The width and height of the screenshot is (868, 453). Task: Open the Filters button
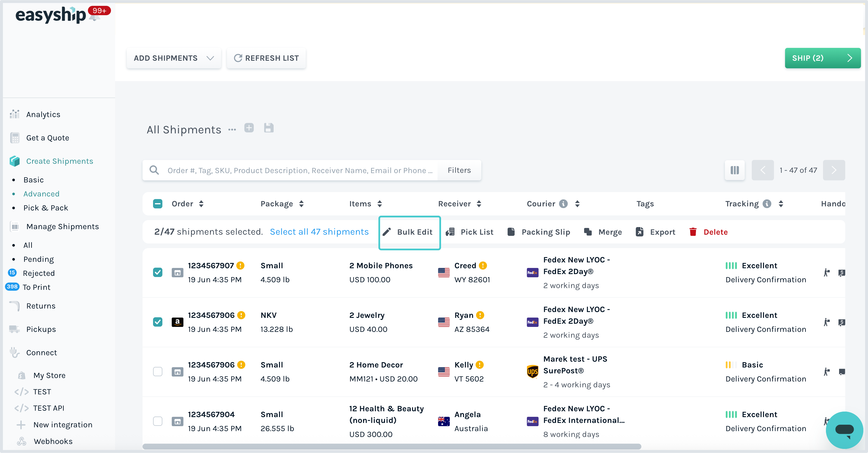pyautogui.click(x=459, y=170)
